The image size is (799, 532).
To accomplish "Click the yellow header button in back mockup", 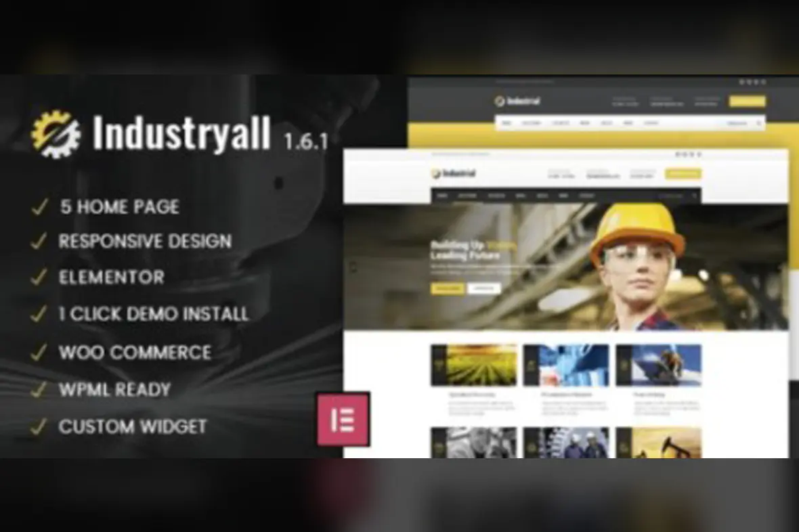I will pyautogui.click(x=747, y=102).
